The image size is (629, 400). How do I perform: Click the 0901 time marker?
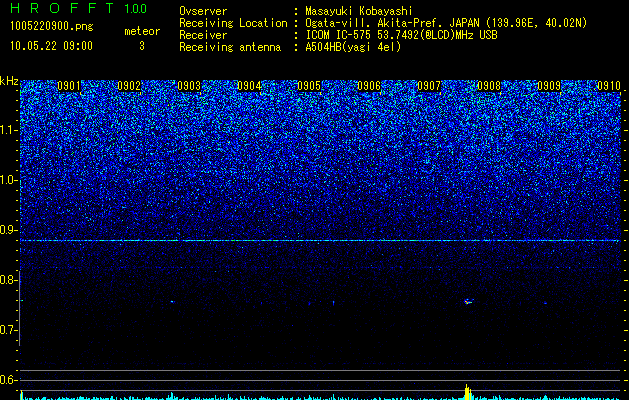point(69,86)
